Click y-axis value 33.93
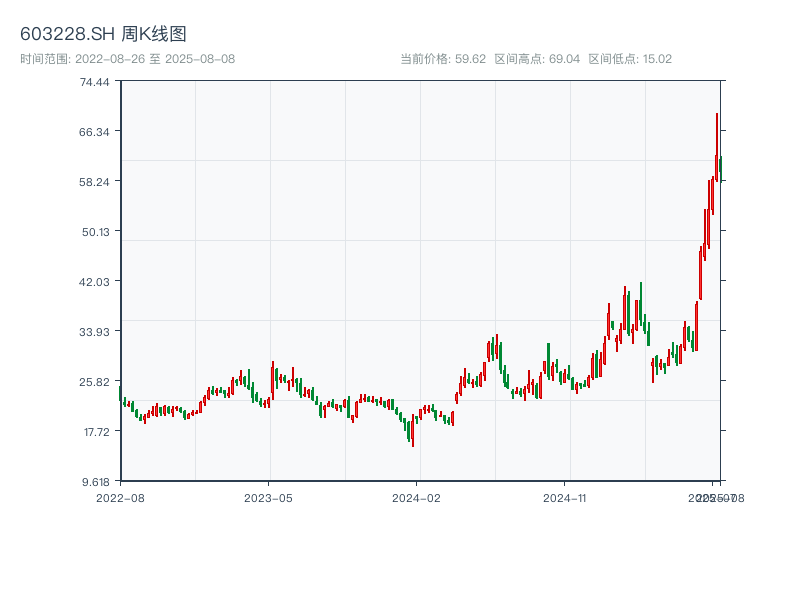The image size is (800, 600). [x=94, y=332]
